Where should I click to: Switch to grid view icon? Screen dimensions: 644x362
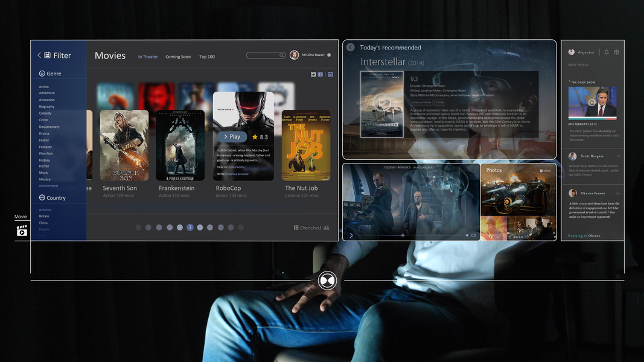(313, 74)
